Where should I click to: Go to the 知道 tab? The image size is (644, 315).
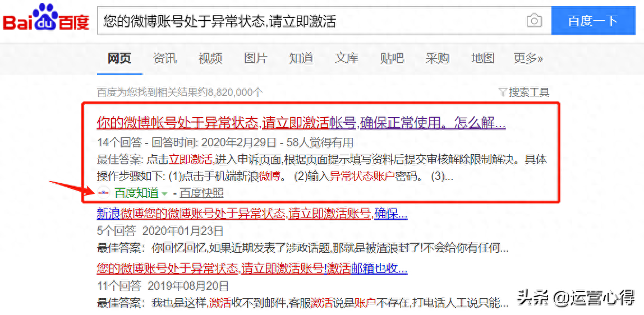click(301, 58)
